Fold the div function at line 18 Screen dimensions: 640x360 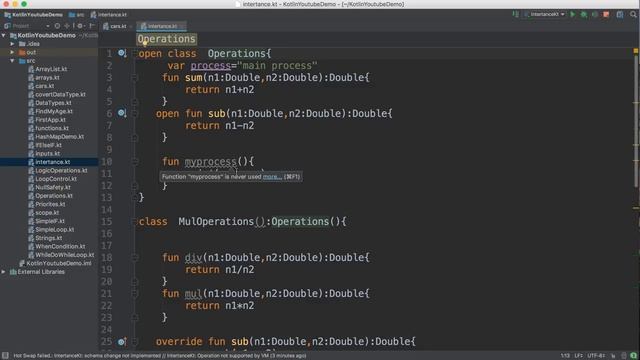(x=135, y=258)
